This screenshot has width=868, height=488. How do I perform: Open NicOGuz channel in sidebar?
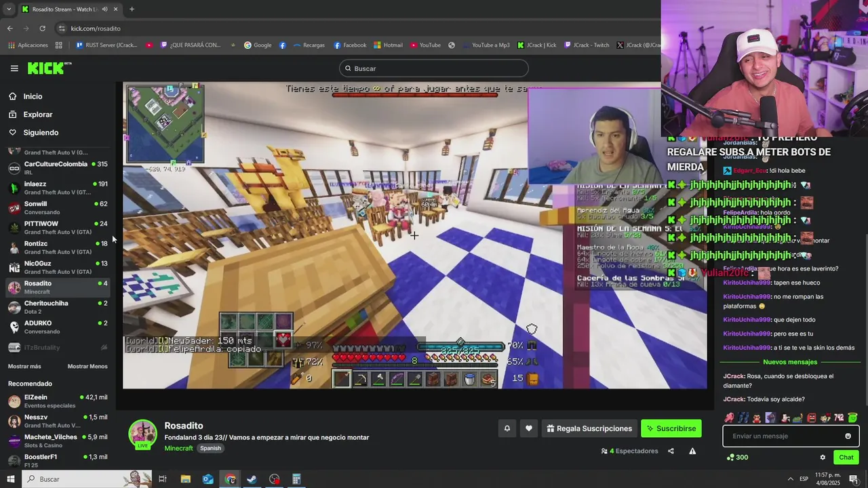coord(58,267)
